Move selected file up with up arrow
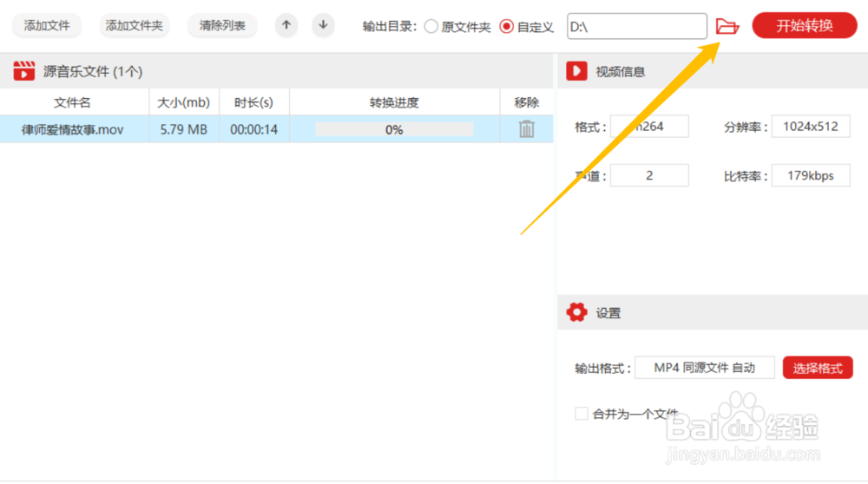Viewport: 868px width, 484px height. [x=286, y=25]
